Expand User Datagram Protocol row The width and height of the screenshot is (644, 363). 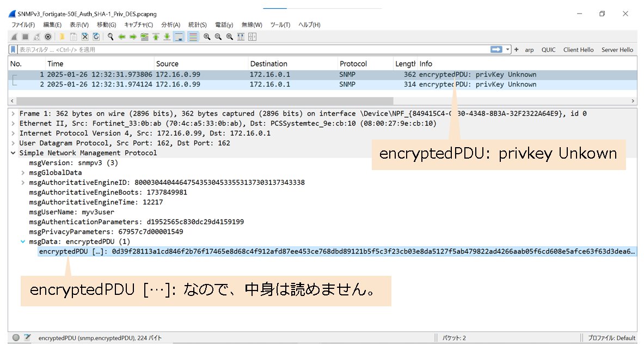click(x=13, y=143)
